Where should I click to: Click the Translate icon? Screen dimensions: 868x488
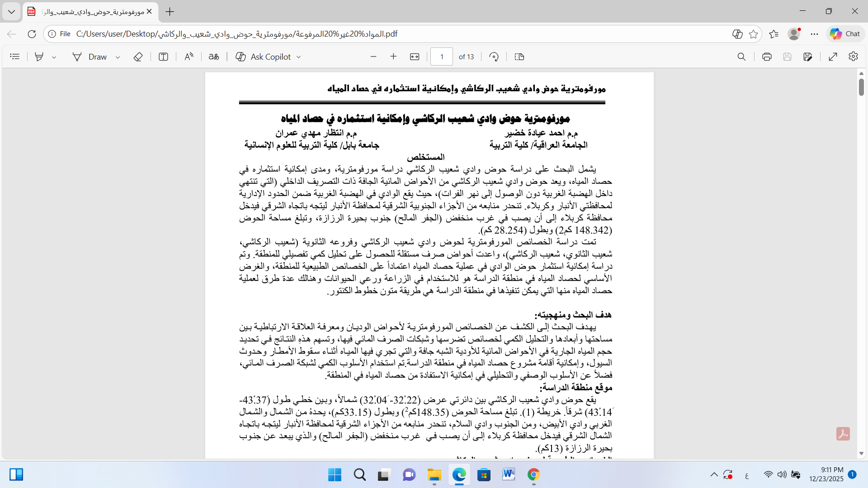tap(214, 56)
